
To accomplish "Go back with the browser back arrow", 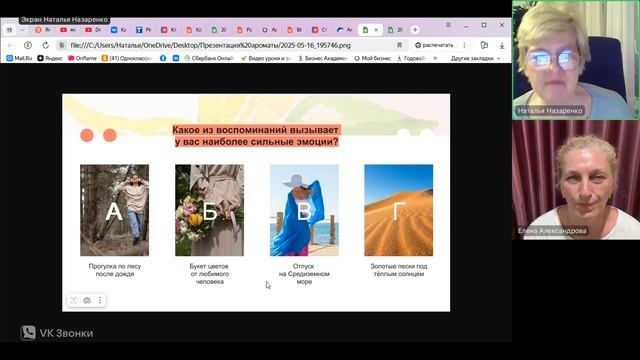I will pyautogui.click(x=10, y=45).
